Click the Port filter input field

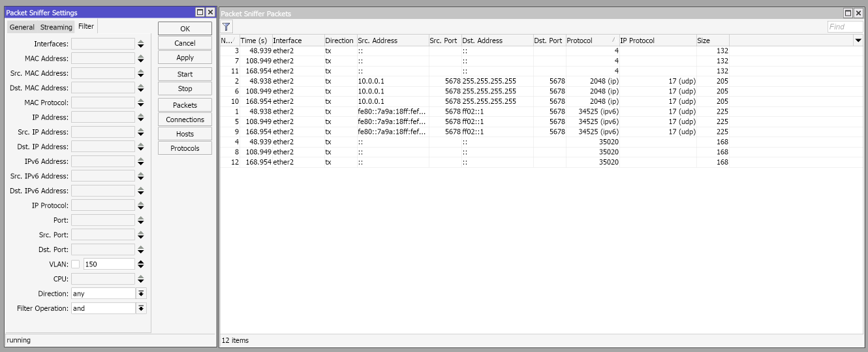click(103, 220)
